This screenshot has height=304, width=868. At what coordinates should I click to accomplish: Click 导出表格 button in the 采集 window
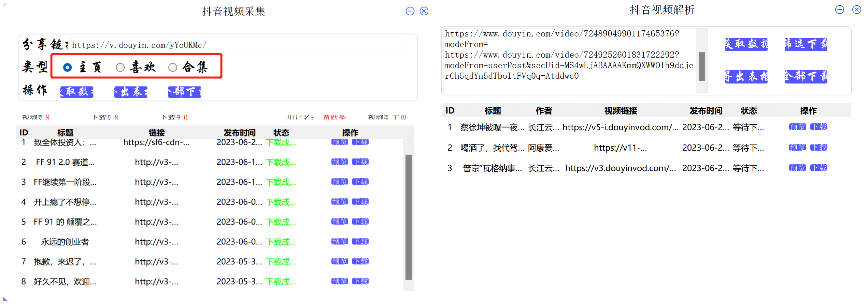coord(131,92)
